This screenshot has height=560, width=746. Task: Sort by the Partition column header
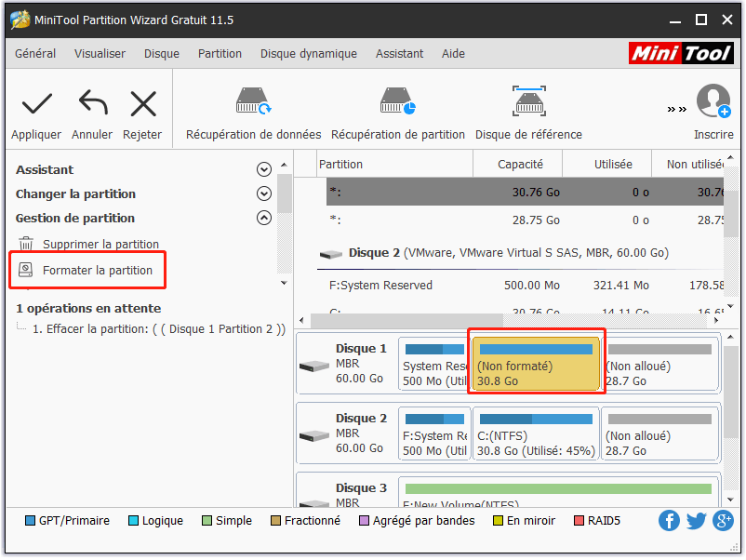point(395,164)
